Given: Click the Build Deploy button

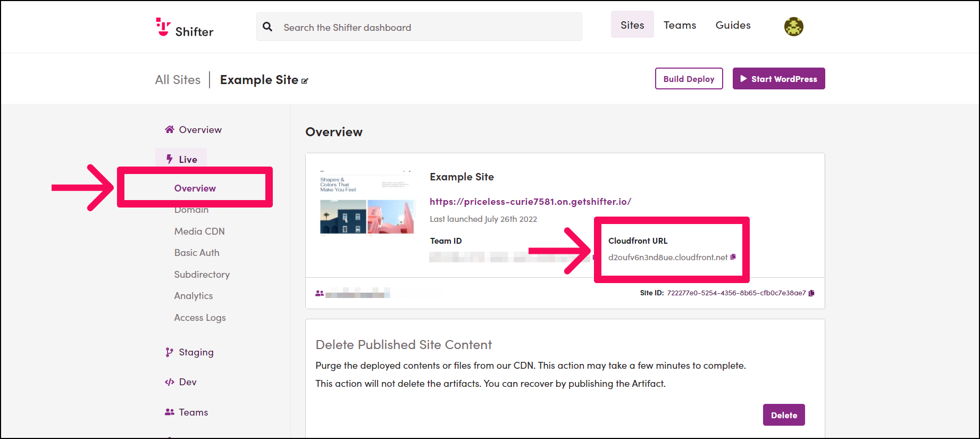Looking at the screenshot, I should (689, 79).
